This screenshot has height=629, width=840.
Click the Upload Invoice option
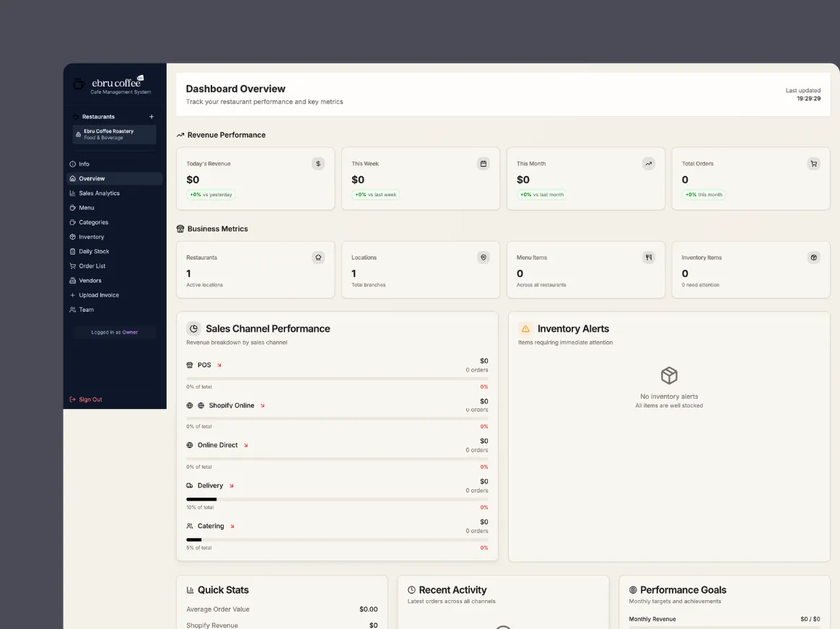click(x=100, y=295)
